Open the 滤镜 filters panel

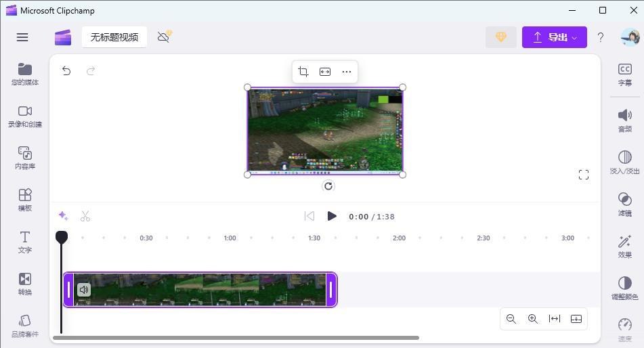(x=624, y=204)
